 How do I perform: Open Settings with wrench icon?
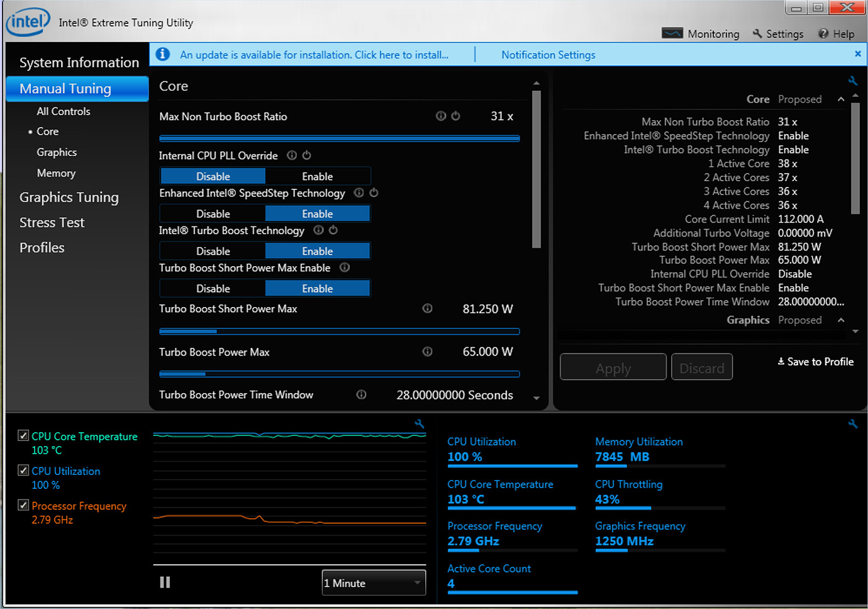click(x=778, y=34)
